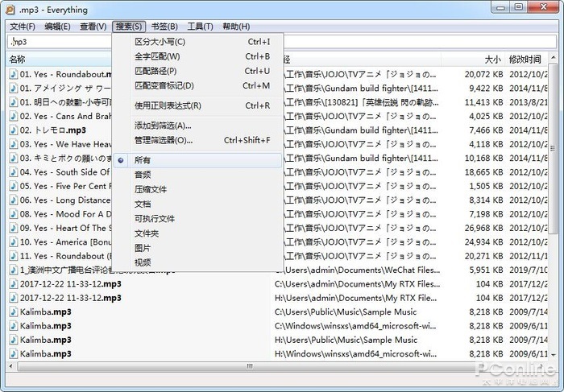Screen dimensions: 564x392
Task: Click audio icon of Kalimba.mp3 in C:\Windows\winsxs
Action: click(x=14, y=326)
